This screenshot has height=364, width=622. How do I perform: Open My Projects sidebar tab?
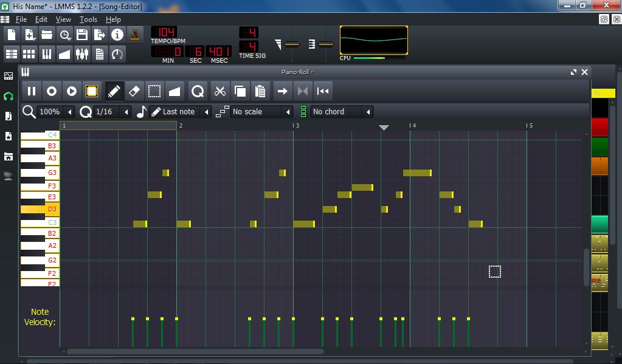(9, 96)
